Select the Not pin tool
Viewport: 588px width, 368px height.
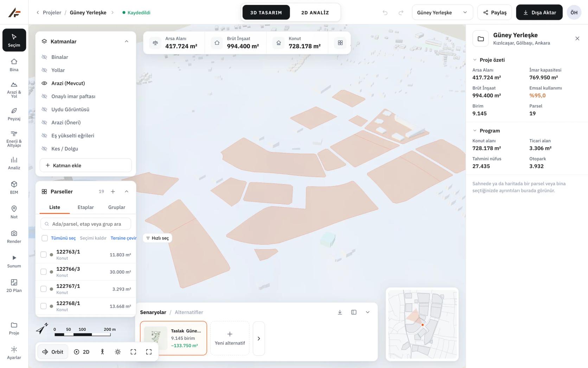[14, 212]
